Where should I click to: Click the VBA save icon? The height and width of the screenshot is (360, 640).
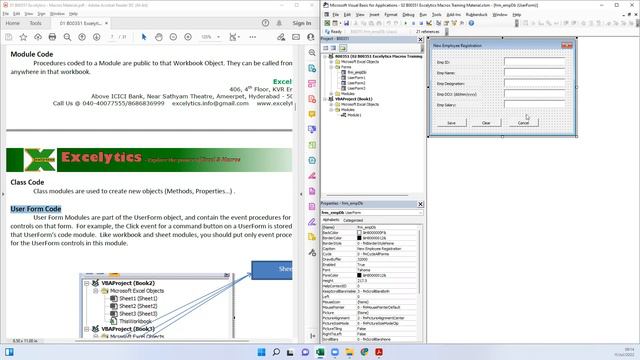346,23
